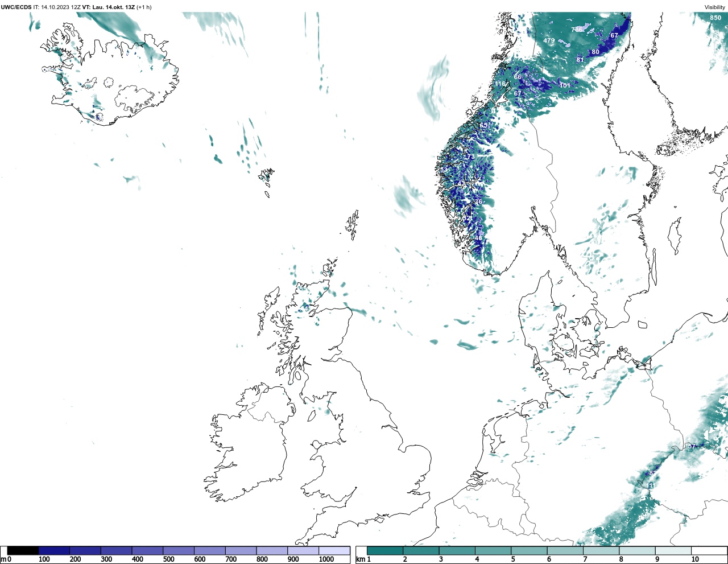This screenshot has width=728, height=564.
Task: Click the '66' value on the map
Action: pos(518,77)
